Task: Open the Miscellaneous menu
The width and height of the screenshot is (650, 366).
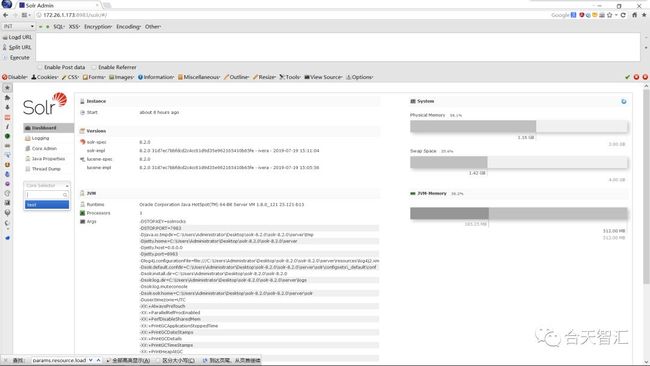Action: (199, 77)
